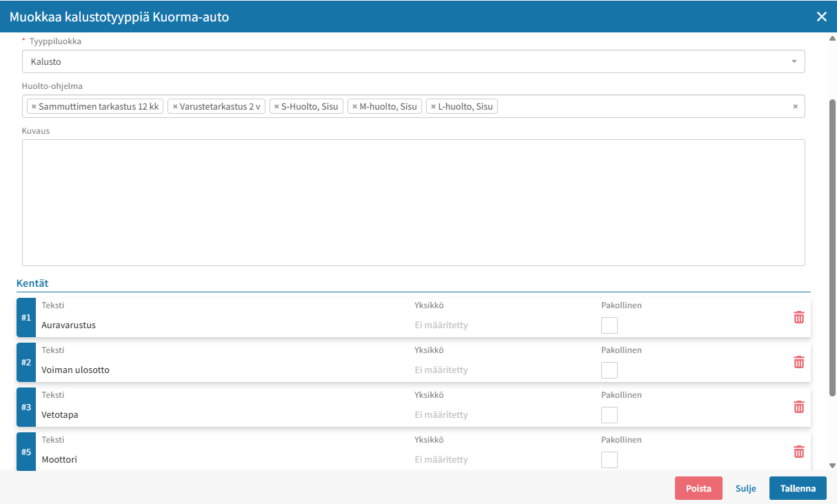The width and height of the screenshot is (837, 504).
Task: Delete the Auravarustus field with trash icon
Action: coord(799,317)
